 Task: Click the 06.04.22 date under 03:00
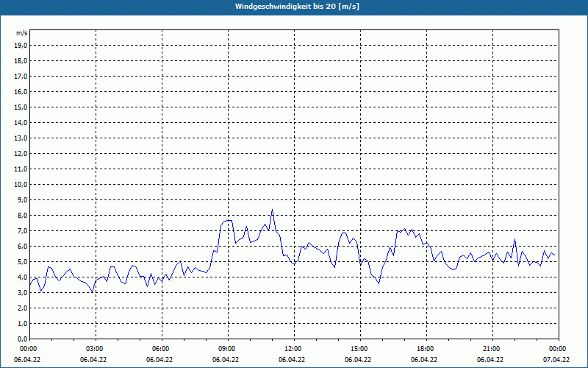tap(93, 360)
